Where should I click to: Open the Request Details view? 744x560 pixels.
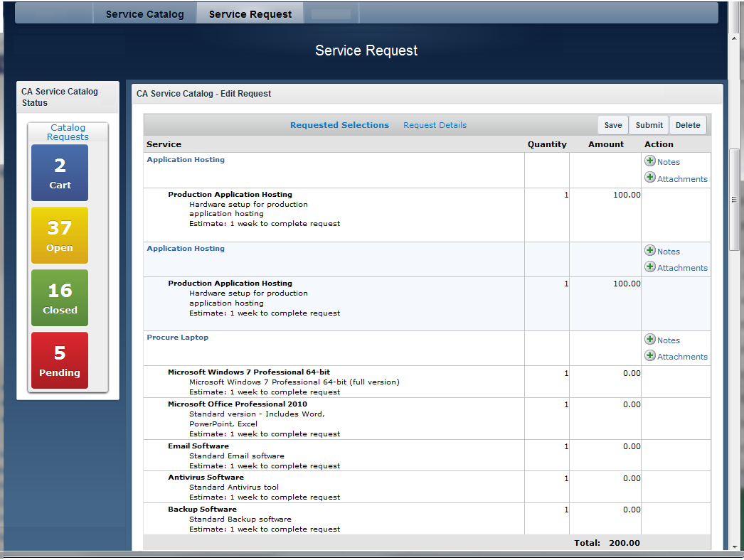click(x=435, y=125)
